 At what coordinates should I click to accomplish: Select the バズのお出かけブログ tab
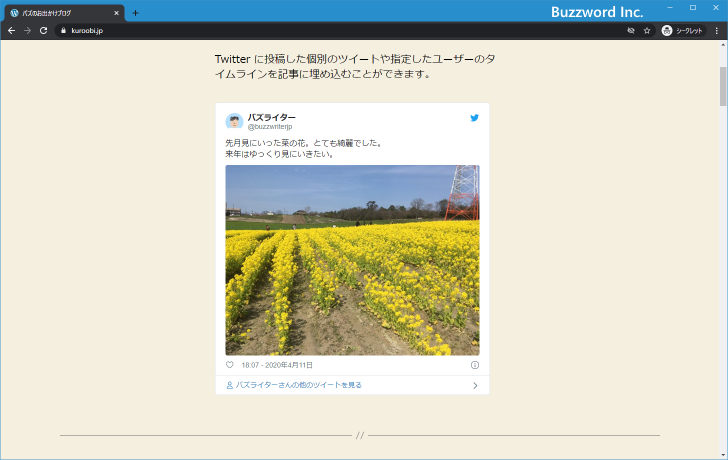tap(65, 13)
